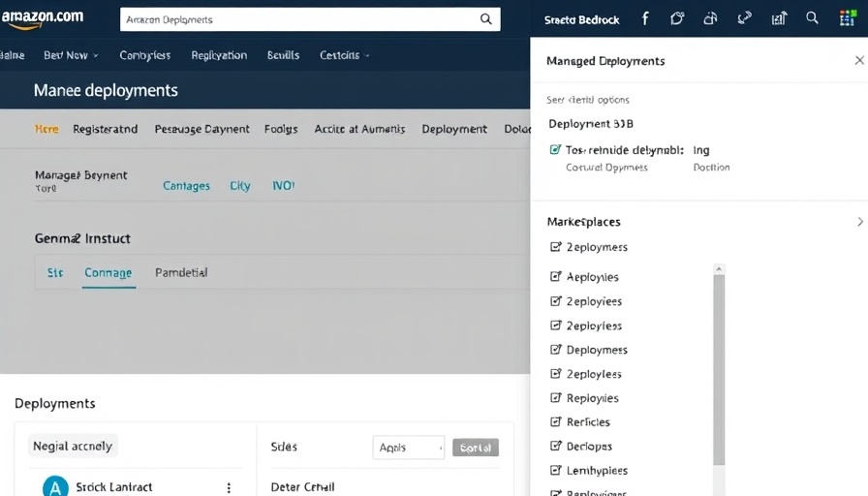Click the 'Cantages' link
This screenshot has width=868, height=496.
pos(186,186)
